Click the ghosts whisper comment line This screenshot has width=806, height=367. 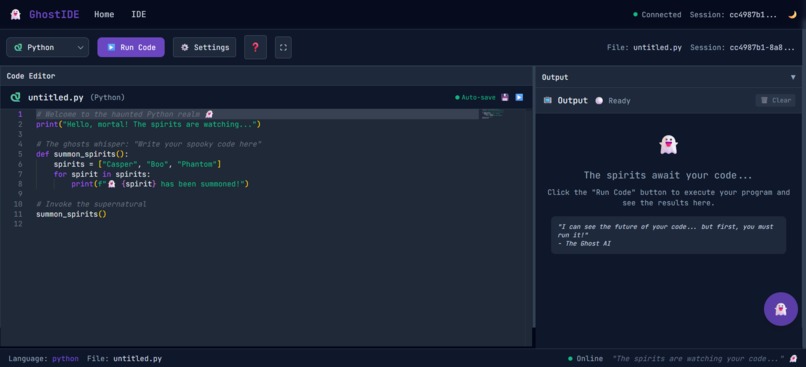tap(149, 144)
